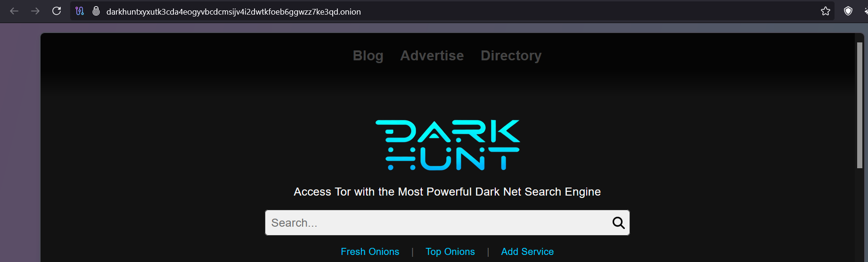Screen dimensions: 868x262
Task: Click the DarkHunt logo
Action: tap(448, 145)
